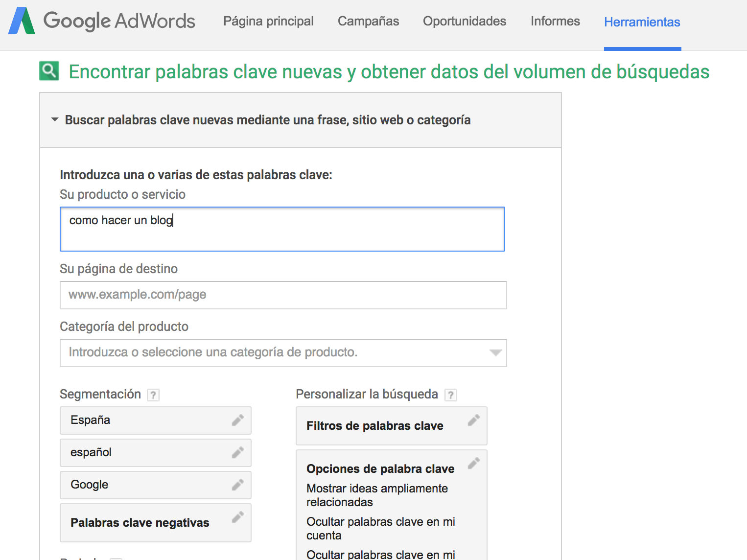Image resolution: width=747 pixels, height=560 pixels.
Task: Click Mostrar ideas ampliamente relacionadas text
Action: click(377, 495)
